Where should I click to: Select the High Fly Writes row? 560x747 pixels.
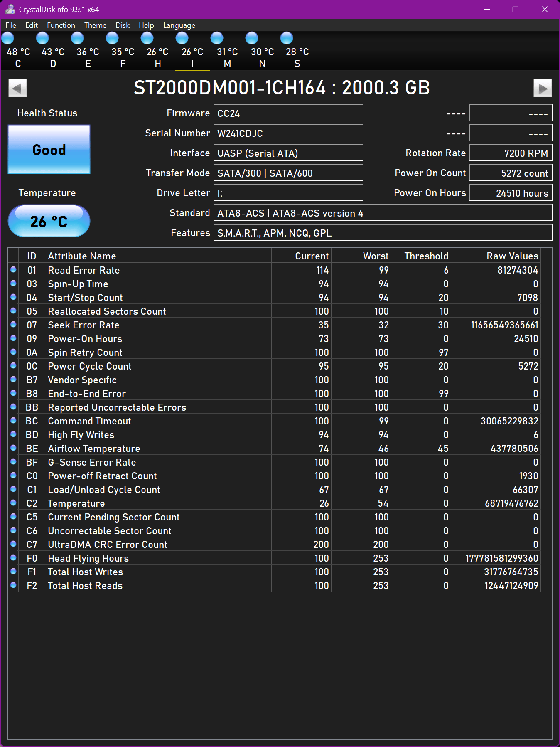274,435
